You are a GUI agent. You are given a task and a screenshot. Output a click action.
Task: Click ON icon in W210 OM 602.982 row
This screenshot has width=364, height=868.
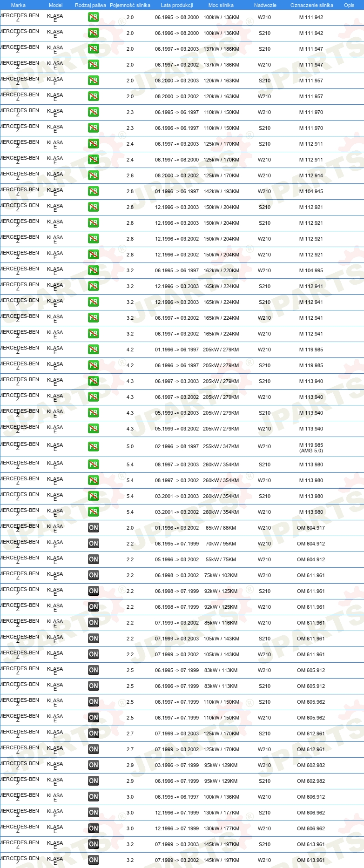click(x=94, y=765)
